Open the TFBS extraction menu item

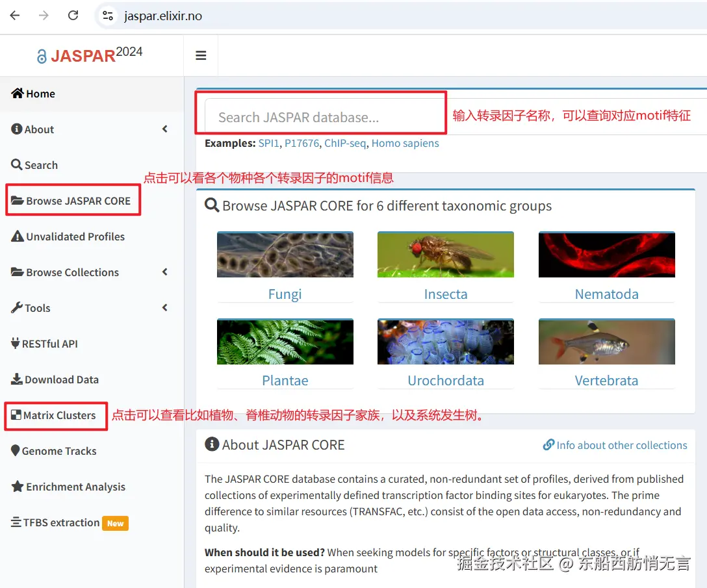[92, 522]
